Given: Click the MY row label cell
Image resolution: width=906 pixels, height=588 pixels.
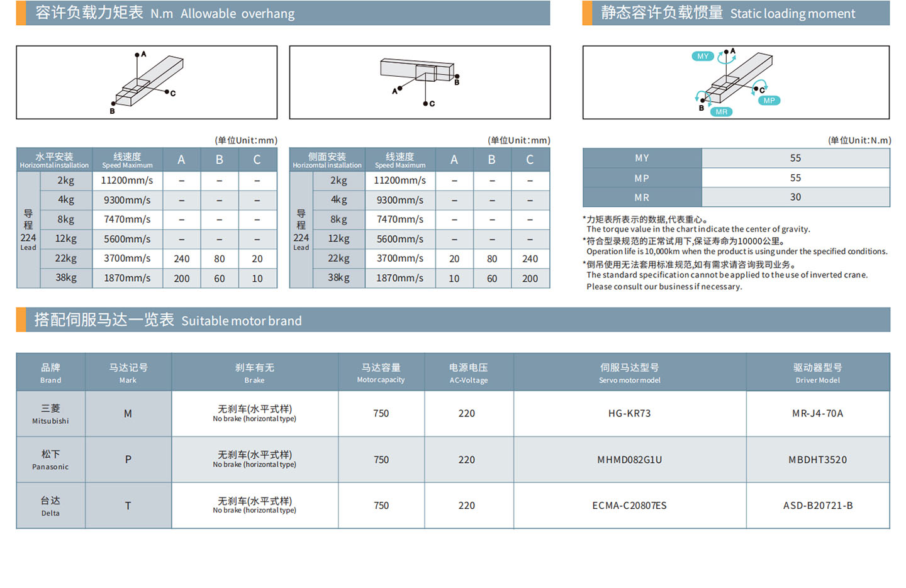Looking at the screenshot, I should [x=642, y=158].
